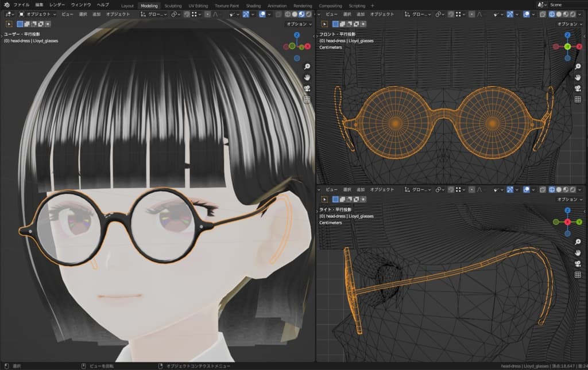Open the 追加 menu in the left viewport header

[96, 14]
